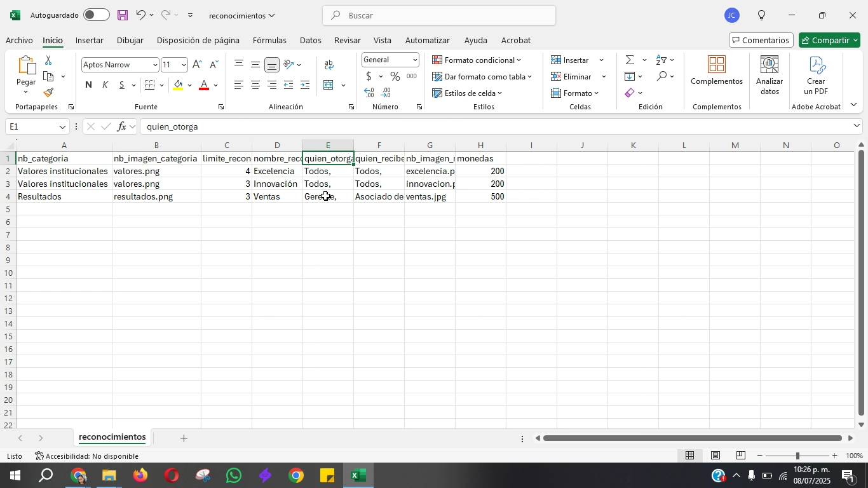
Task: Click the zoom slider handle
Action: pyautogui.click(x=797, y=456)
